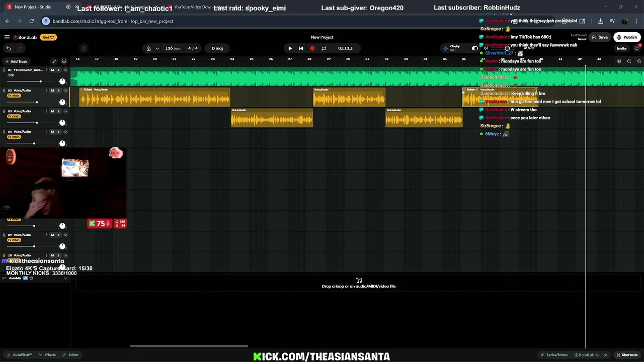Screen dimensions: 644x362
Task: Open the virtual piano keyboard icon
Action: point(84,48)
